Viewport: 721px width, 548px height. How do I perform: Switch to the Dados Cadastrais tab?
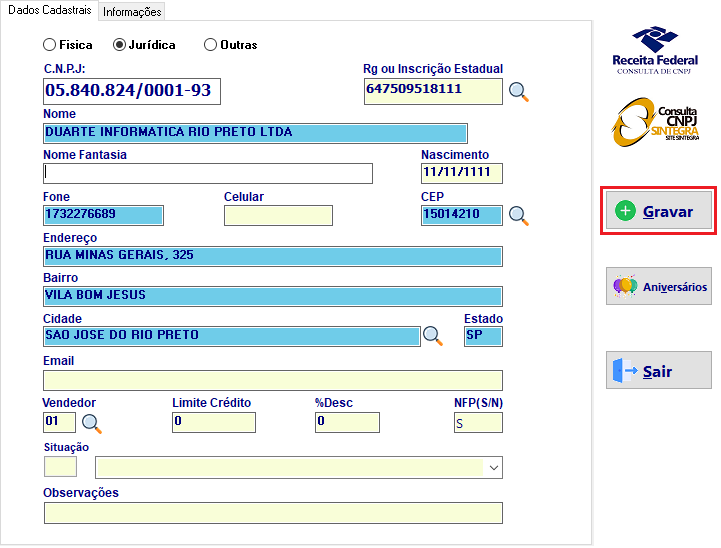[50, 10]
